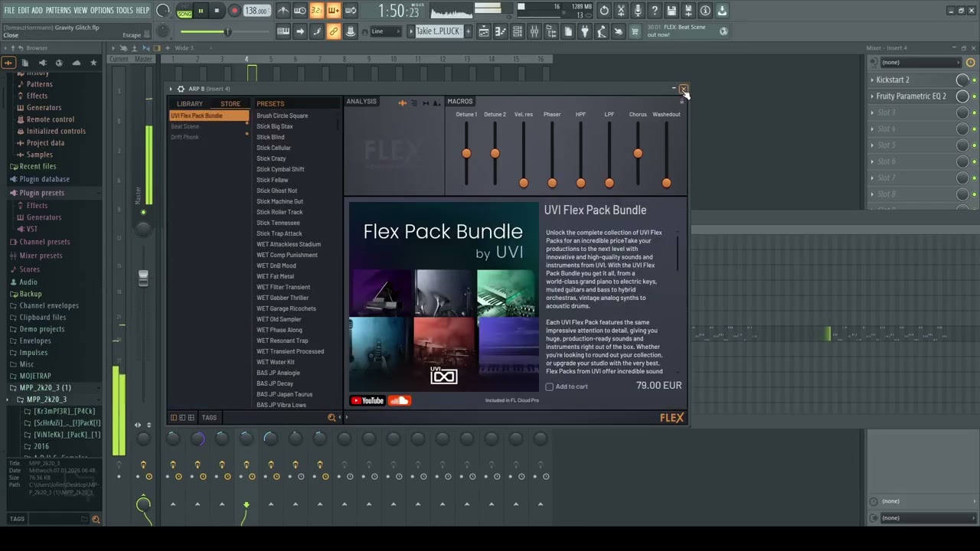Image resolution: width=980 pixels, height=551 pixels.
Task: Choose the WET DnB Mood preset
Action: click(x=276, y=266)
